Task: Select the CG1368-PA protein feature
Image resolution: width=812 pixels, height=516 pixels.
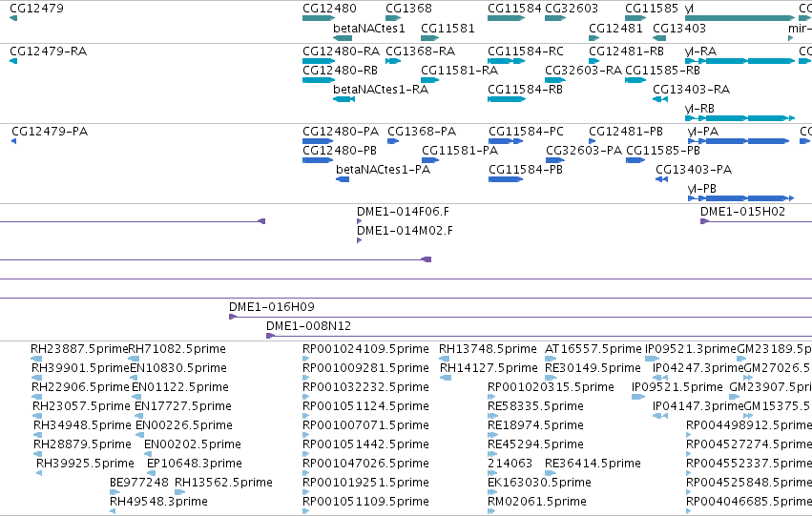Action: (393, 141)
